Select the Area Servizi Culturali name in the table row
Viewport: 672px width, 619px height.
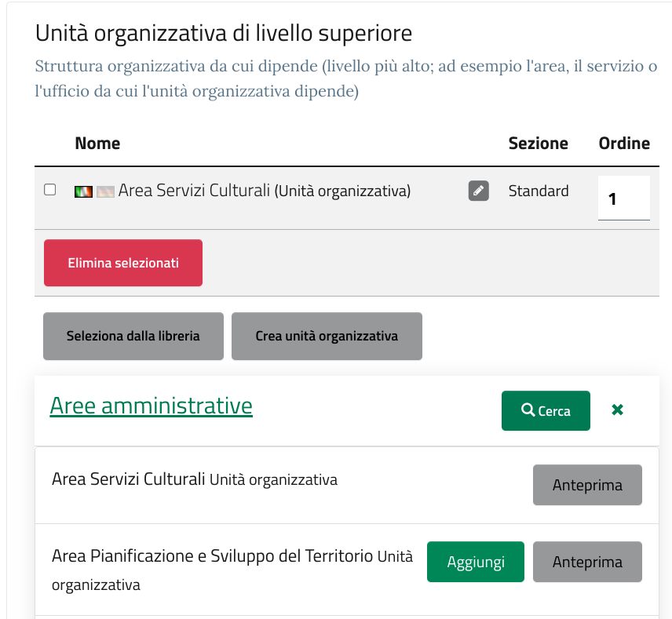(x=194, y=190)
